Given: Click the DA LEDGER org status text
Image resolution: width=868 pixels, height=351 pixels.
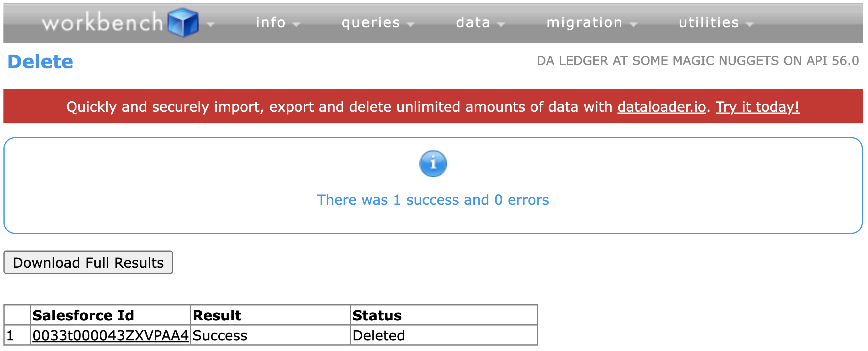Looking at the screenshot, I should coord(698,61).
